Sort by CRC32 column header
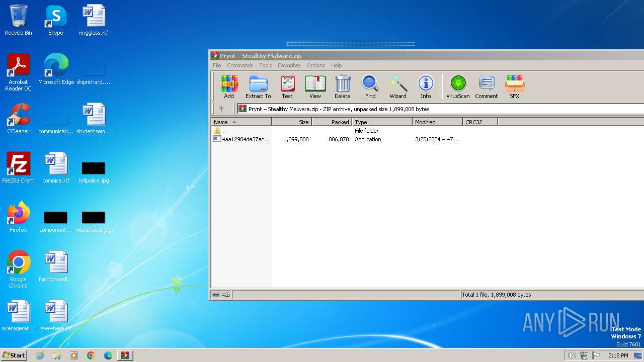Screen dimensions: 644x362 pos(480,122)
